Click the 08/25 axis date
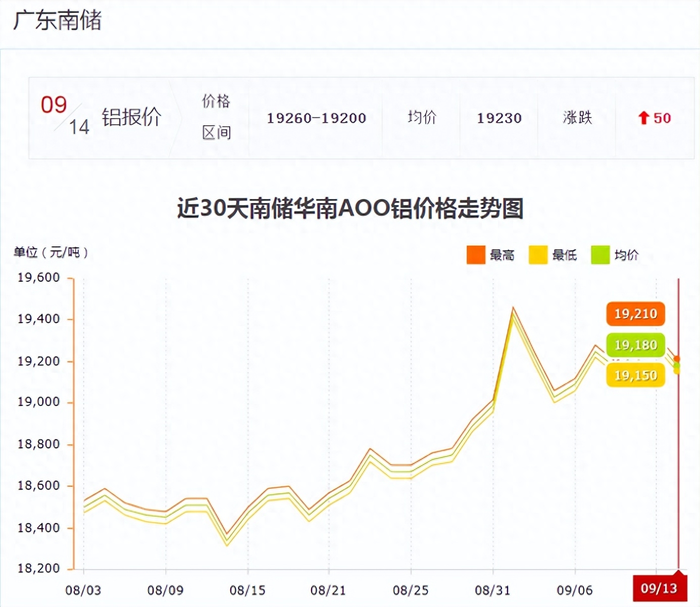 tap(411, 590)
